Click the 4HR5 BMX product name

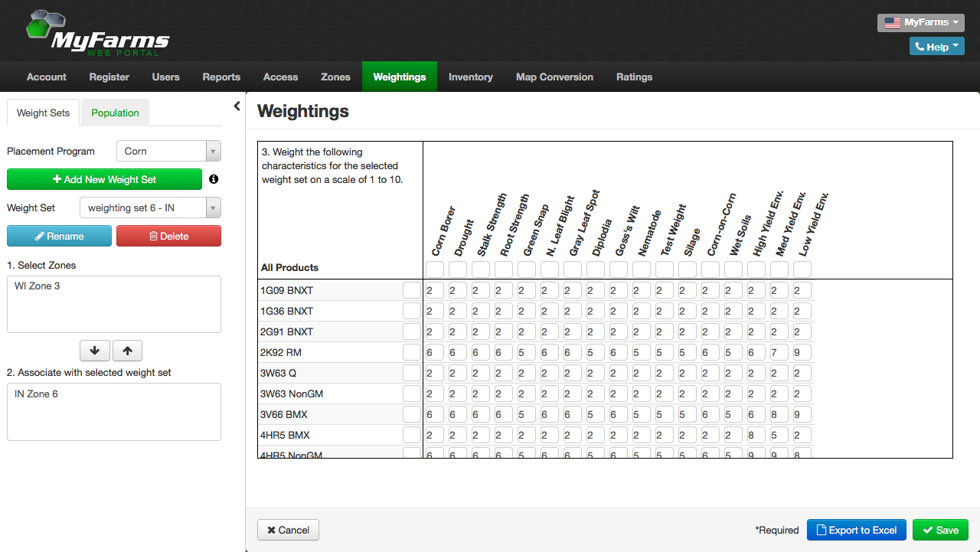coord(285,435)
